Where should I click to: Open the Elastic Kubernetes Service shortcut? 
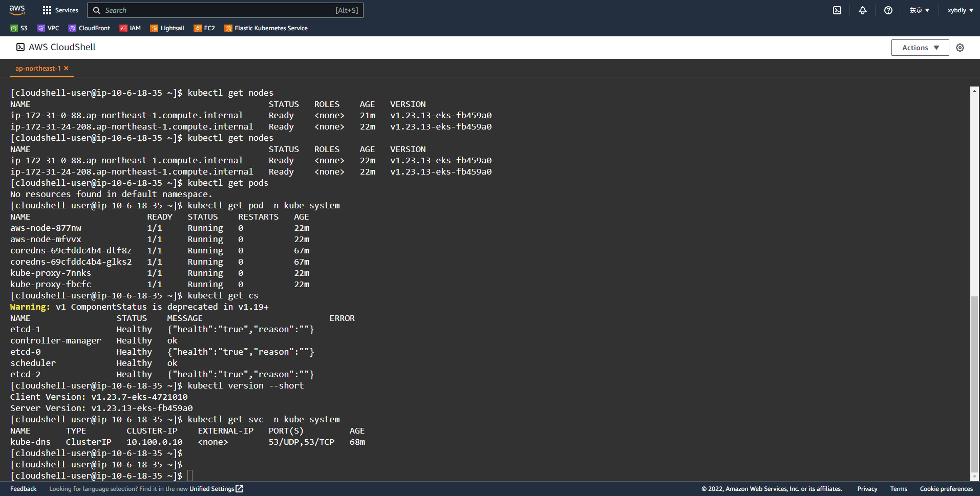(266, 28)
